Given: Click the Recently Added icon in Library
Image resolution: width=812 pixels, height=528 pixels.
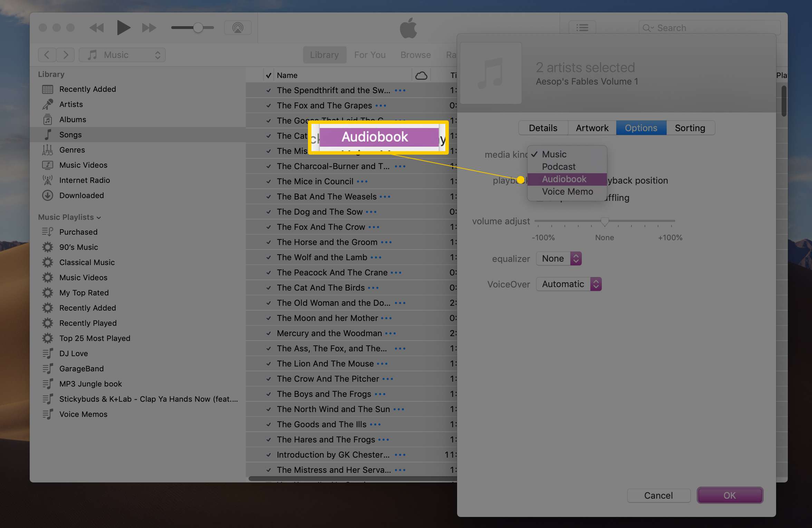Looking at the screenshot, I should tap(47, 89).
